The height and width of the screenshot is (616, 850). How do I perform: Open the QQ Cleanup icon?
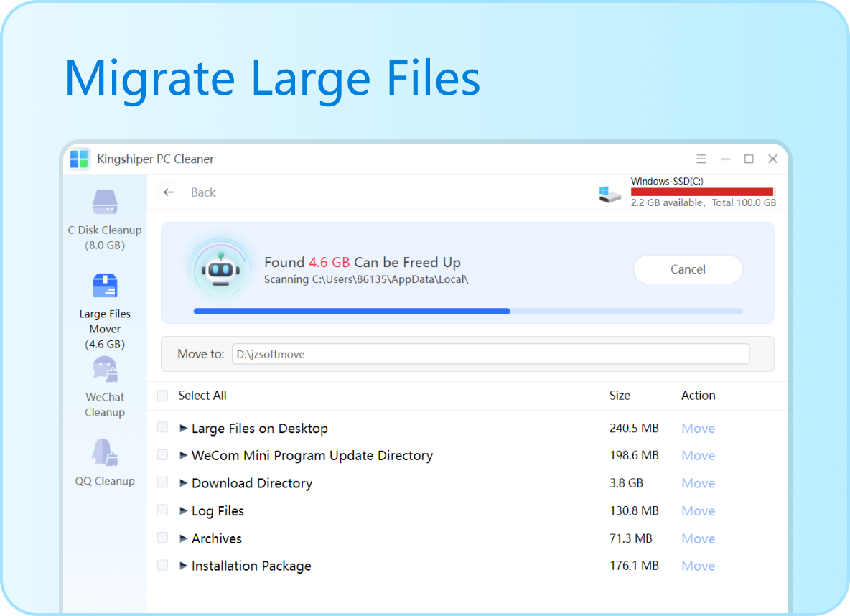[105, 452]
